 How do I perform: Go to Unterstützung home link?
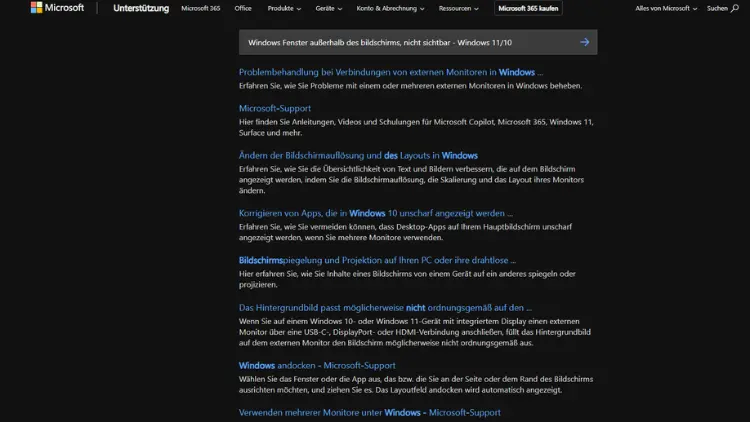click(x=141, y=8)
